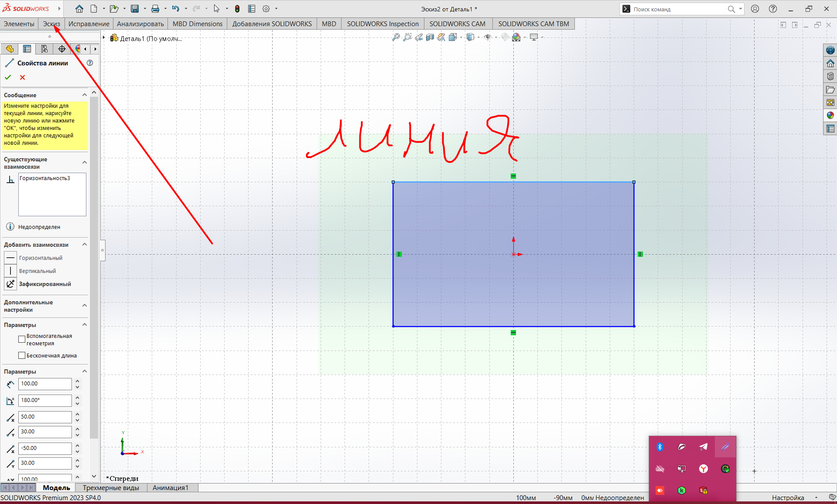Open the Элементы tab
Screen dimensions: 837x504
point(19,24)
